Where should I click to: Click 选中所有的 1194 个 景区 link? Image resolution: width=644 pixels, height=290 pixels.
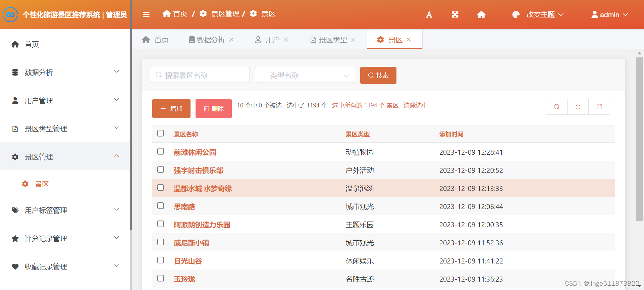365,105
